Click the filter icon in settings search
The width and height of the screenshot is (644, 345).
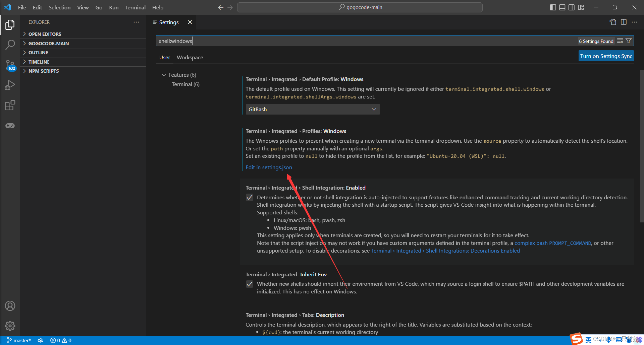(628, 41)
